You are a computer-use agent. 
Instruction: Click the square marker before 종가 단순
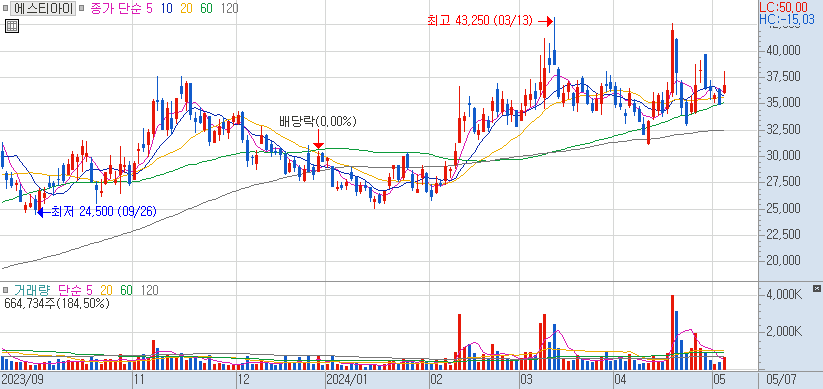point(82,8)
